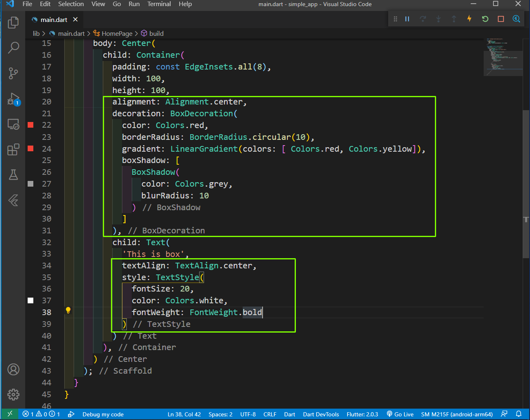Select device SM M215F (android-arm64)

pyautogui.click(x=457, y=414)
